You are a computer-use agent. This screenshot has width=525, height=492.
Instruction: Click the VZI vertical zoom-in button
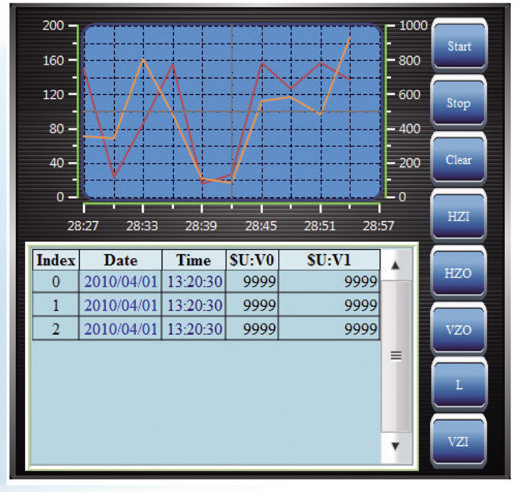(x=459, y=442)
